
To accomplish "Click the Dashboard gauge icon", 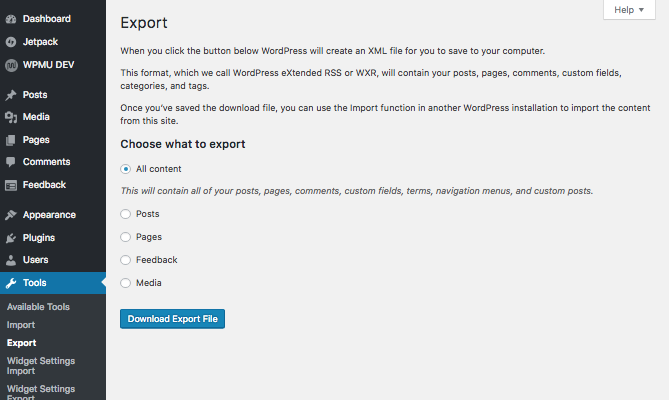I will click(11, 19).
